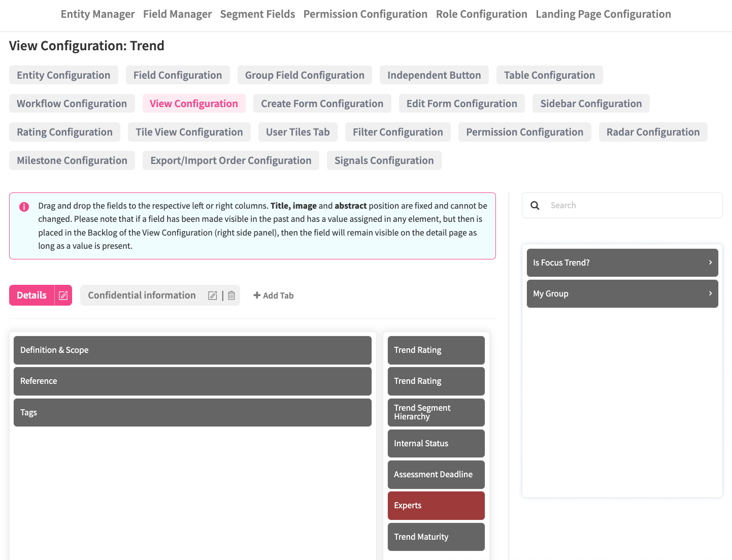
Task: Open the Field Configuration tab
Action: coord(178,75)
